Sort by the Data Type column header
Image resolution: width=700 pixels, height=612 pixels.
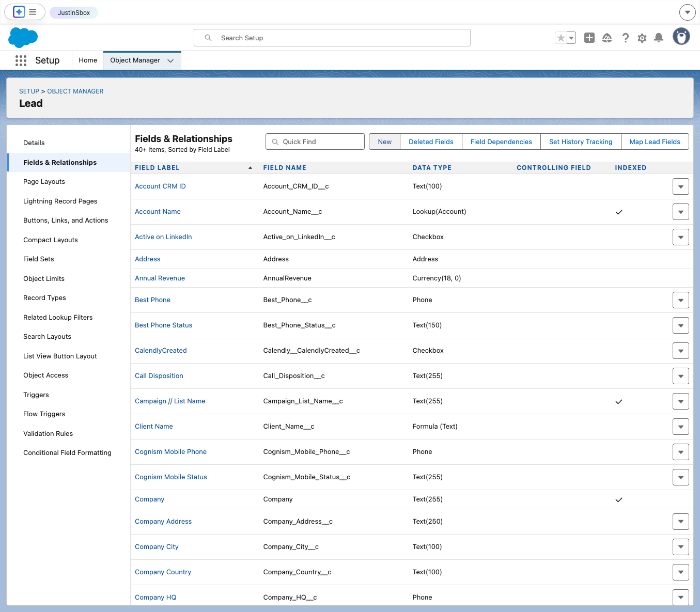pos(432,168)
